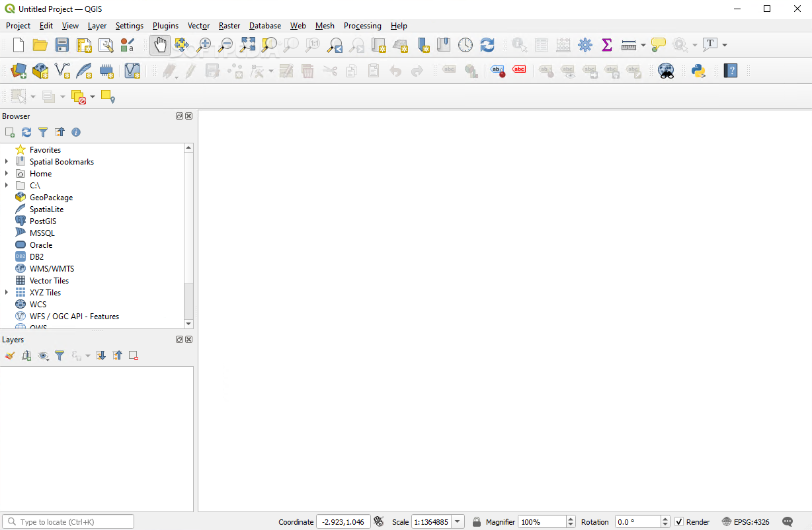Image resolution: width=812 pixels, height=530 pixels.
Task: Open Manage Map Themes eye icon
Action: point(43,356)
